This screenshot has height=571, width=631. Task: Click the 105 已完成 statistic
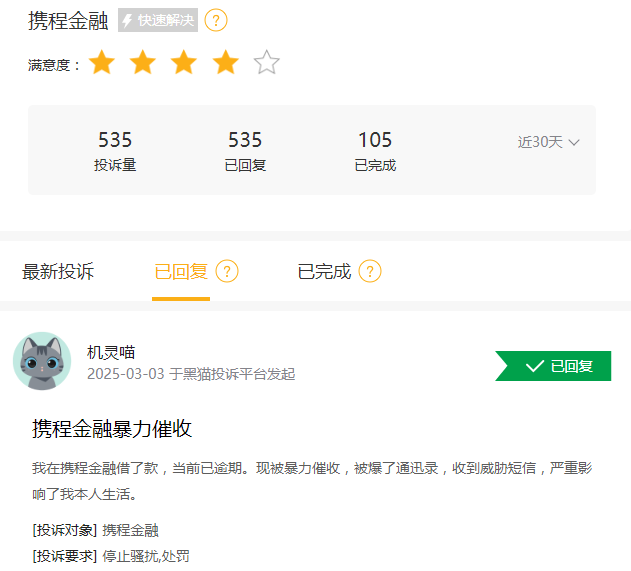[375, 151]
